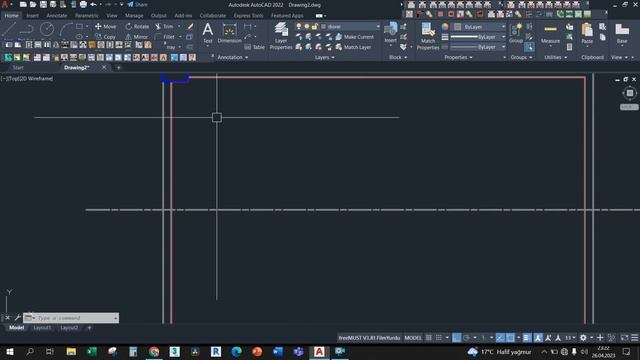Open the layer name dropdown list
This screenshot has width=640, height=360.
[x=378, y=27]
